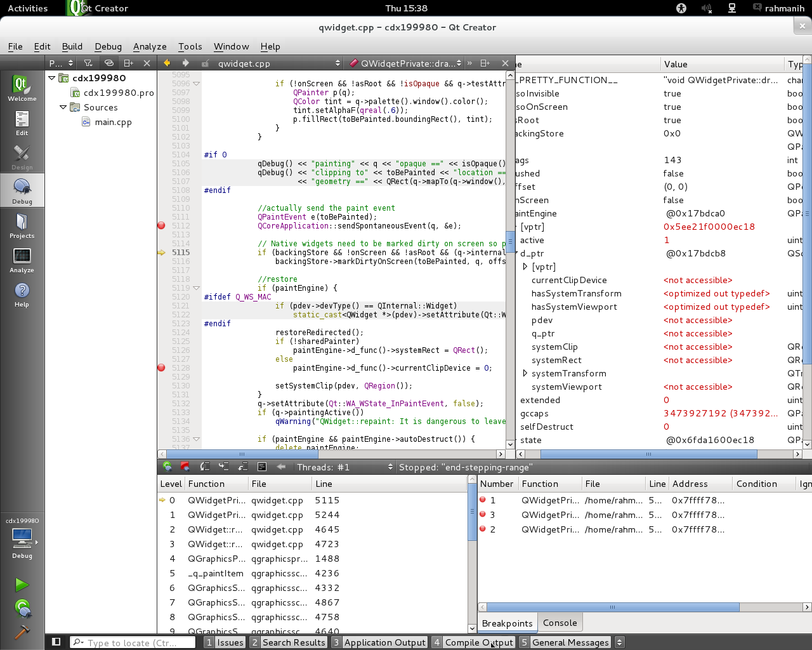Collapse the cdx199980 project tree
The width and height of the screenshot is (812, 650).
pos(52,77)
